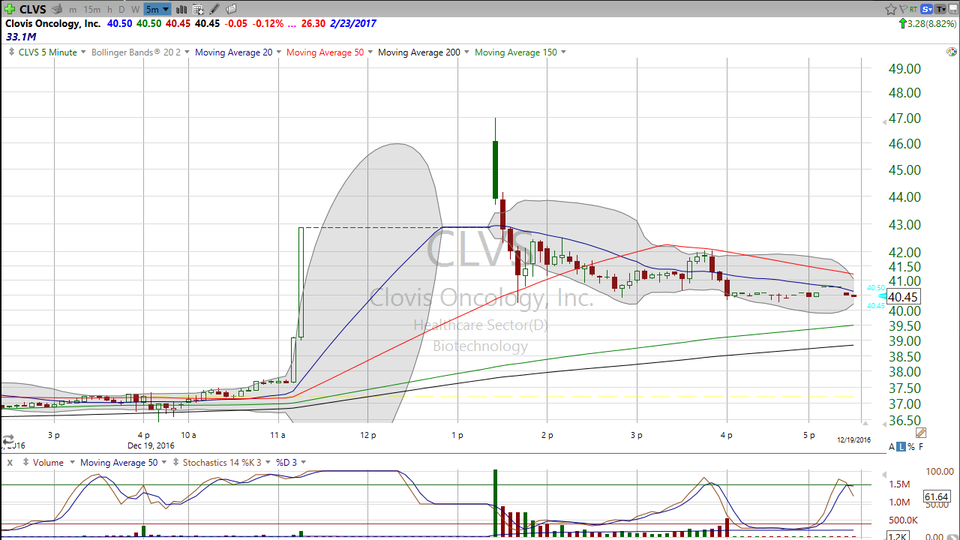Click the 40.45 current price label on scale

point(902,297)
